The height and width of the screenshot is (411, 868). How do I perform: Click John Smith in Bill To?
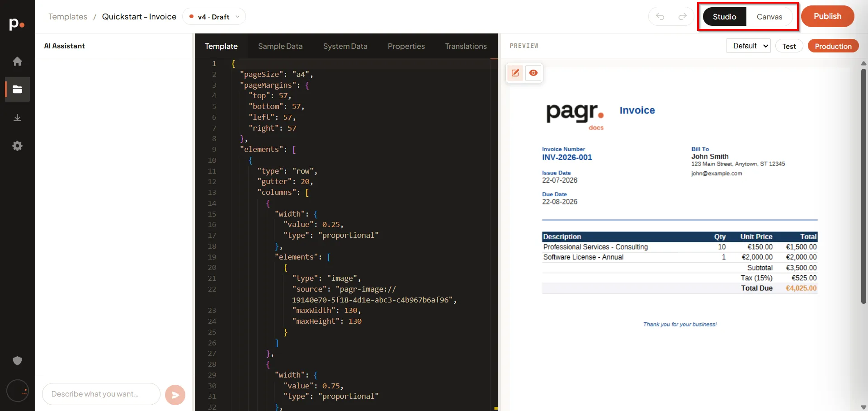pyautogui.click(x=710, y=156)
